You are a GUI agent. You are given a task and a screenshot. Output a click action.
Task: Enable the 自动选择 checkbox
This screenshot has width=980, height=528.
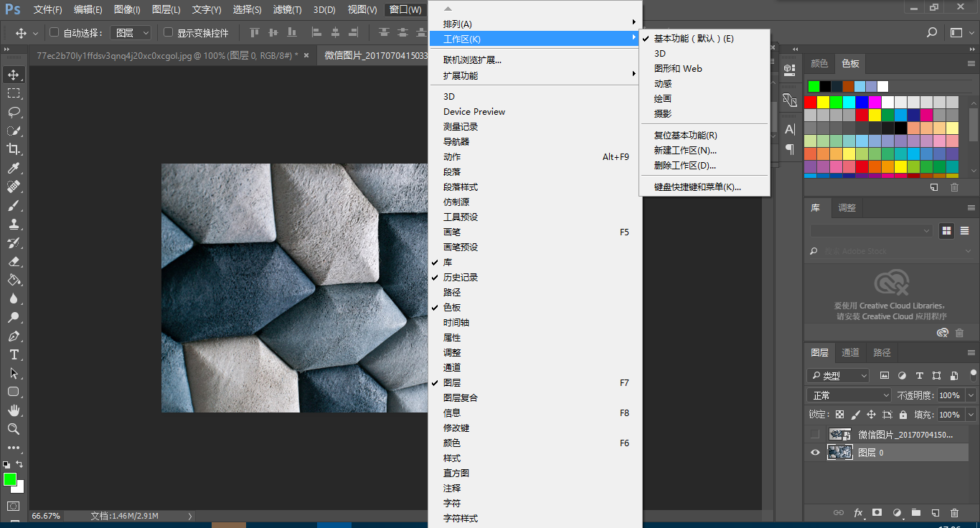point(55,32)
